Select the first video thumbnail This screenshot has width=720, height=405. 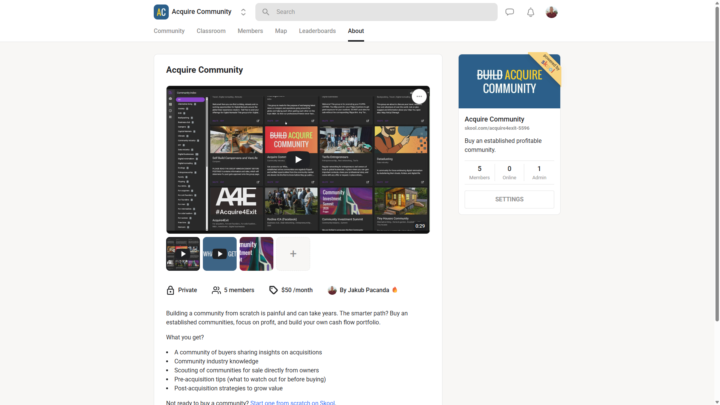(x=183, y=254)
